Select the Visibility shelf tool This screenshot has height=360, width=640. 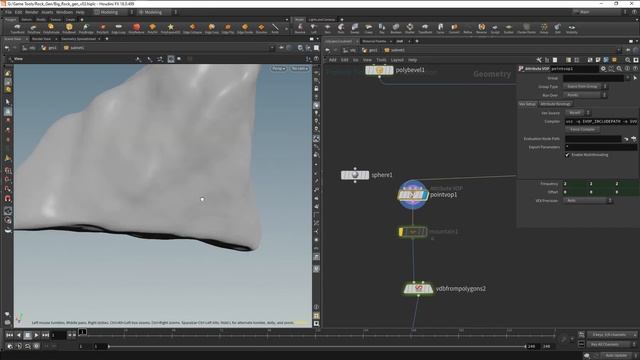pyautogui.click(x=571, y=28)
